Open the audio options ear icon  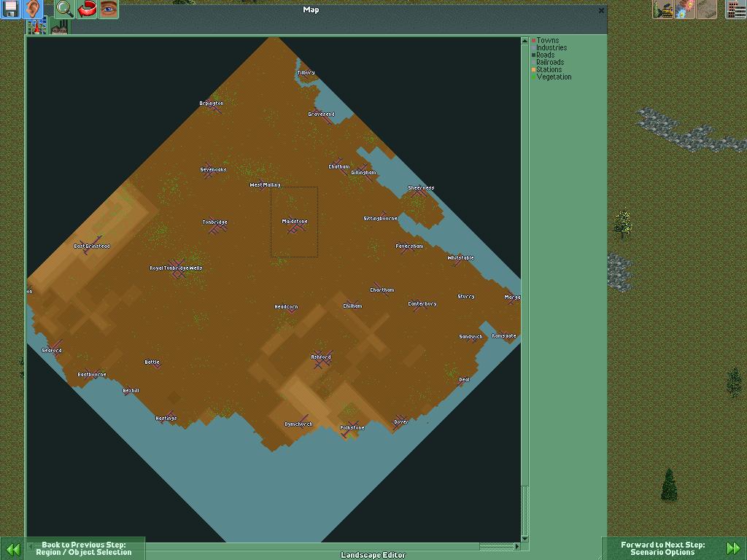[x=32, y=9]
